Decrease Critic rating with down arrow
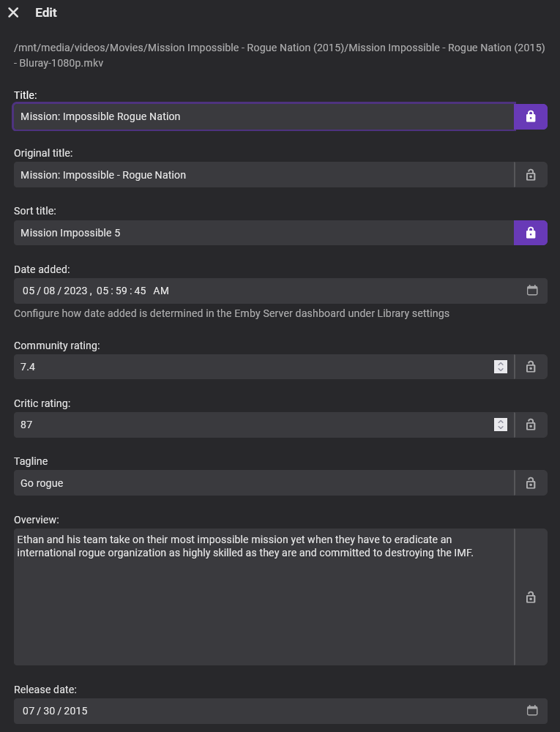 (x=501, y=428)
